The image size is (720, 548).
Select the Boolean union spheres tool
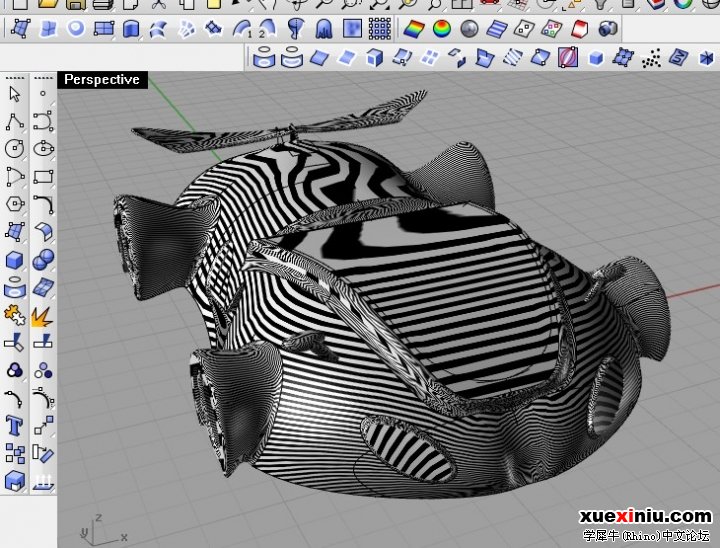[x=43, y=260]
